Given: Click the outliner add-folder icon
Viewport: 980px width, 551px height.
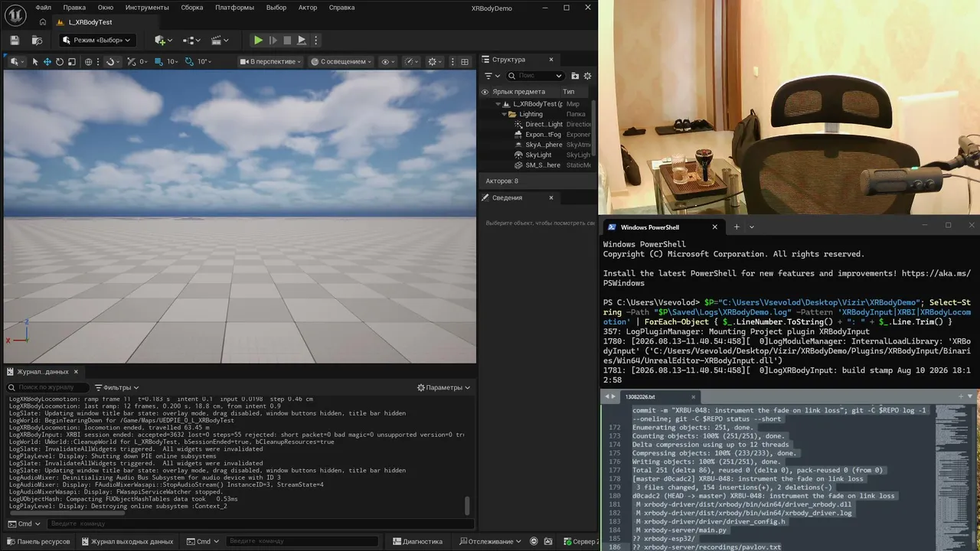Looking at the screenshot, I should coord(575,76).
